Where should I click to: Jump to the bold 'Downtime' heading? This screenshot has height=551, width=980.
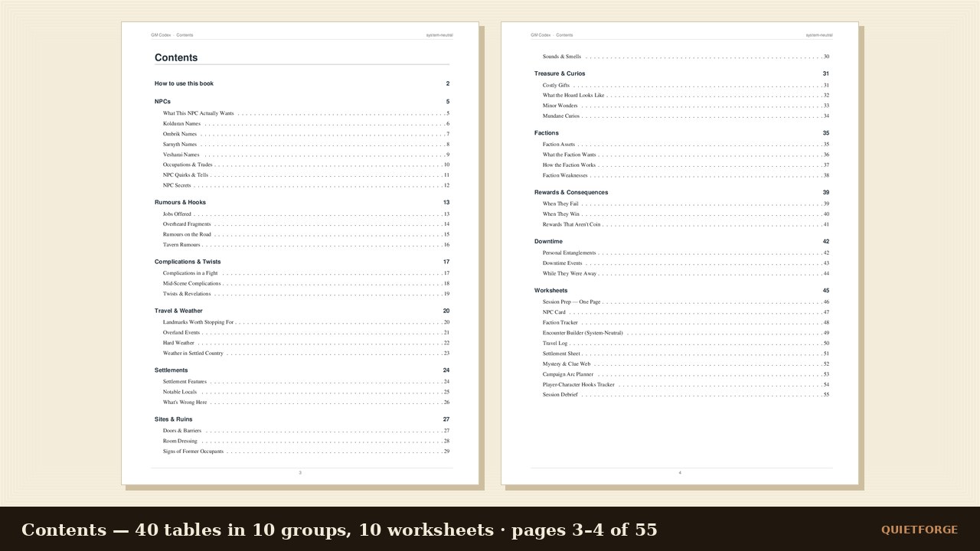tap(681, 241)
